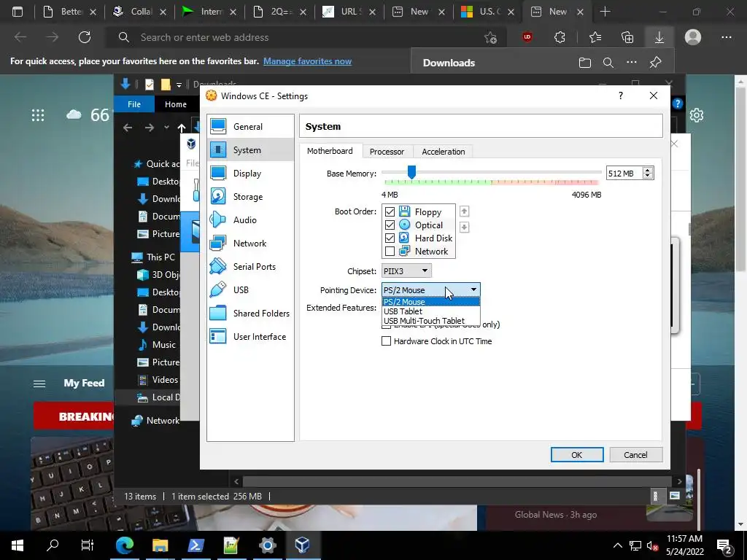
Task: Open more options in Downloads panel
Action: coord(632,63)
